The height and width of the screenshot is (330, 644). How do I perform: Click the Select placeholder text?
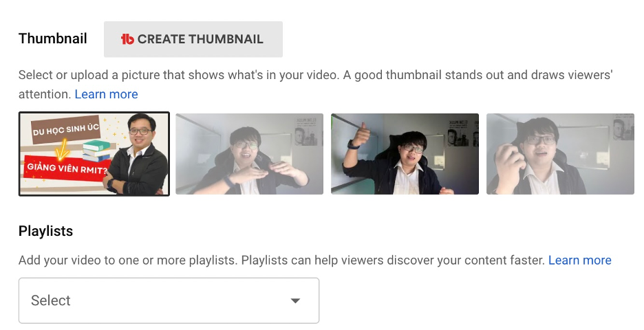click(x=50, y=300)
